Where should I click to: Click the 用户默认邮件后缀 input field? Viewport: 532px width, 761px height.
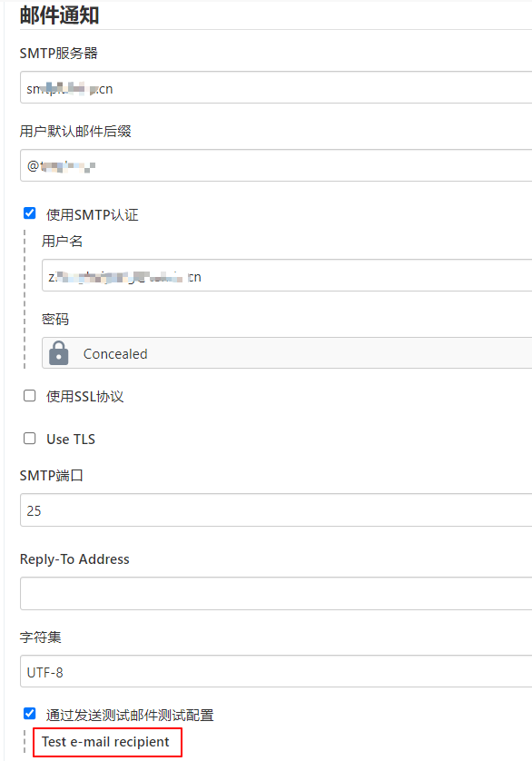[x=276, y=165]
